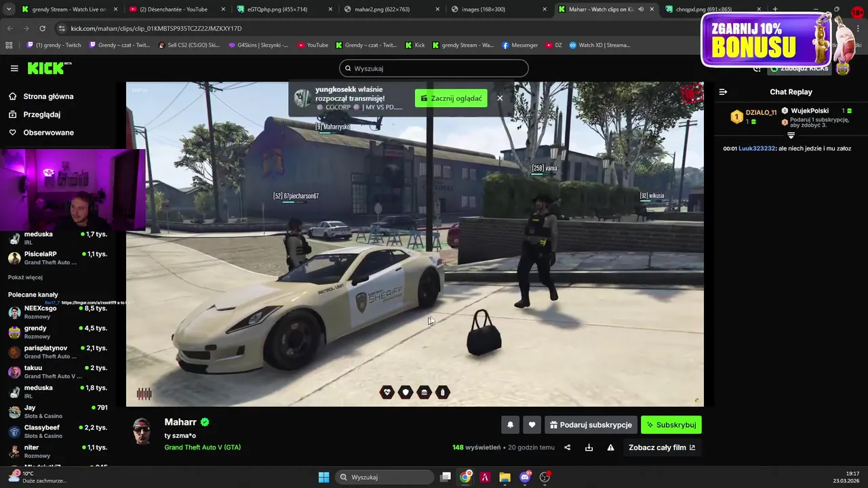Click the Wyszukaj search field on Kick
Image resolution: width=868 pixels, height=488 pixels.
tap(434, 68)
